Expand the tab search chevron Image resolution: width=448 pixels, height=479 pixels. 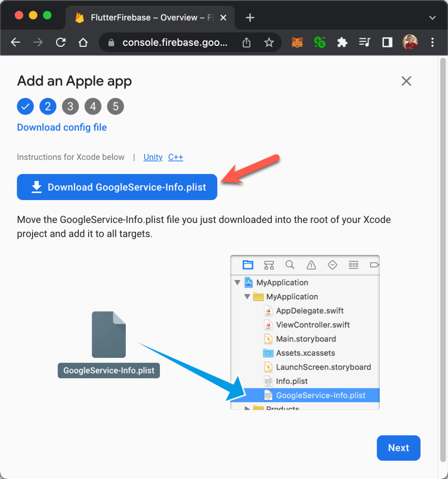tap(432, 18)
